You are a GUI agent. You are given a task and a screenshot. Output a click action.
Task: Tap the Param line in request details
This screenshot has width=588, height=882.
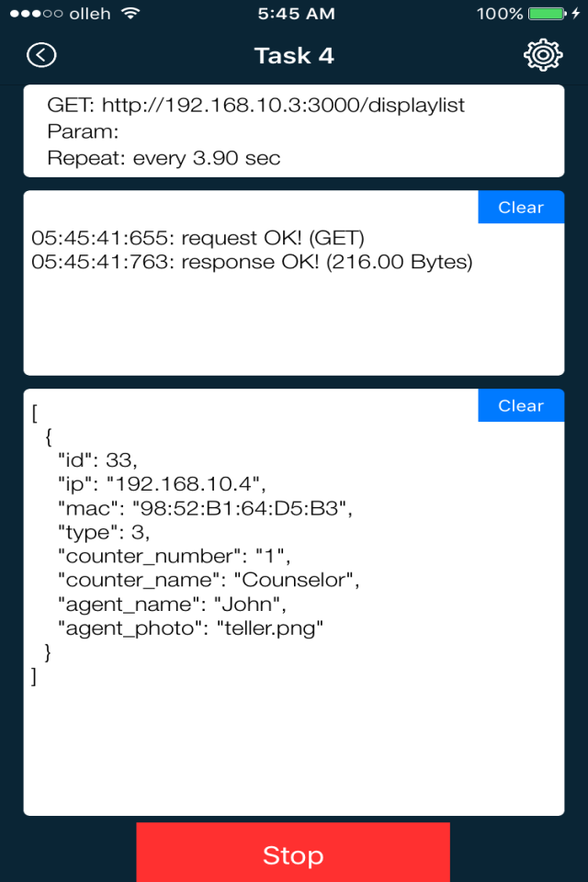pos(77,131)
